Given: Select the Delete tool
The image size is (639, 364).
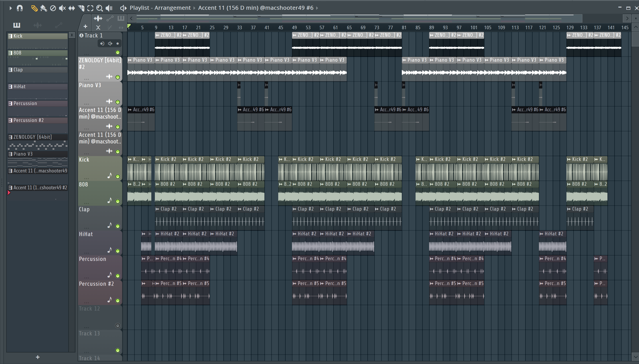Looking at the screenshot, I should pyautogui.click(x=53, y=8).
